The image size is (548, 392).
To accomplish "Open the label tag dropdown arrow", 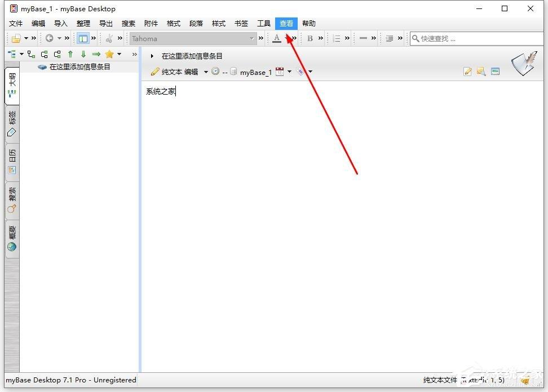I will pos(310,72).
